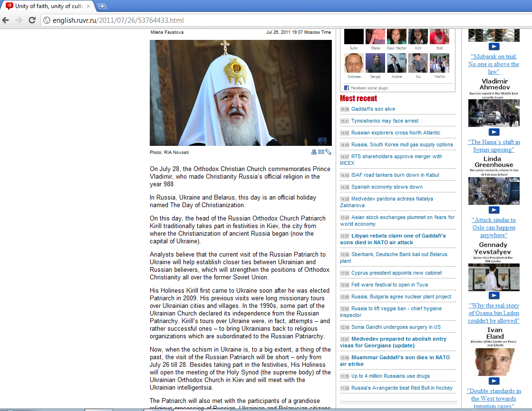Viewport: 532px width, 411px height.
Task: Open the Sonia Gandhi undergoes surgery link
Action: [x=396, y=327]
